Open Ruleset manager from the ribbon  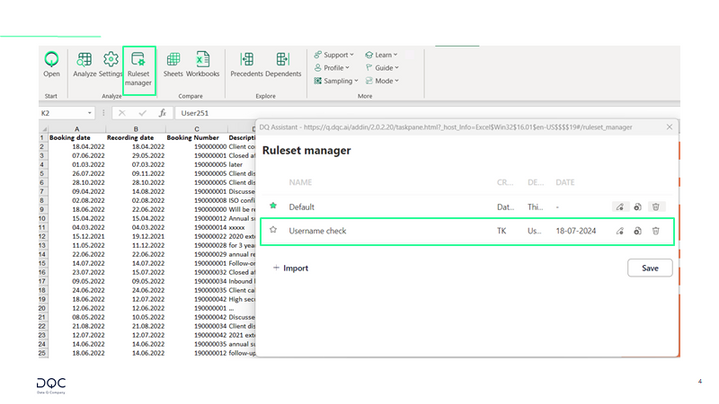pos(138,70)
